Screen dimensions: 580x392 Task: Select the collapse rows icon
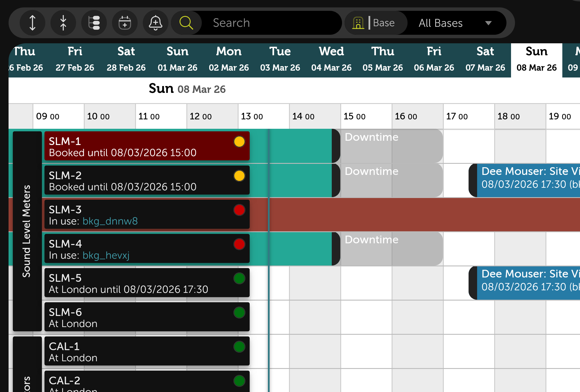pos(63,23)
